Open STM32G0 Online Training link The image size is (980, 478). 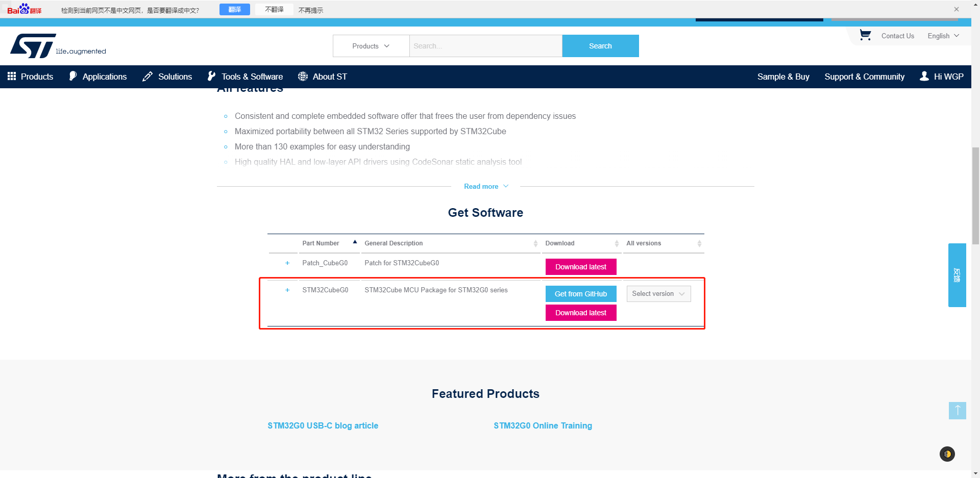(x=543, y=425)
